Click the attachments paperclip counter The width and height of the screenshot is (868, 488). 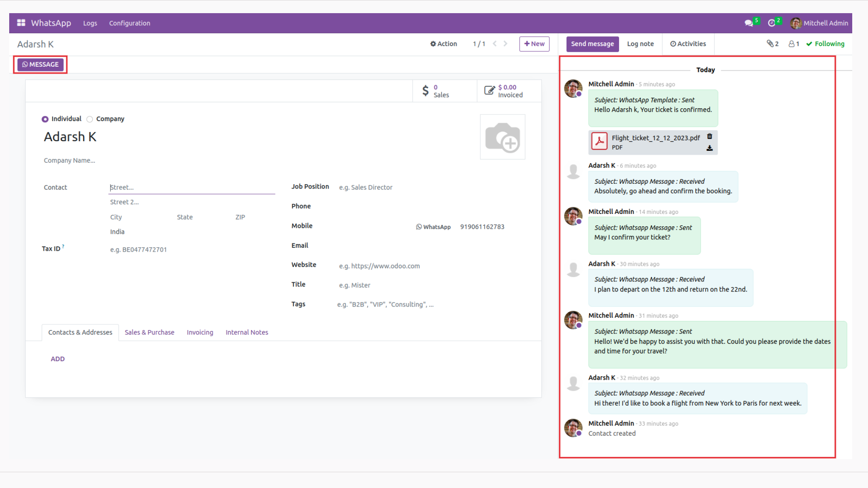(x=772, y=43)
